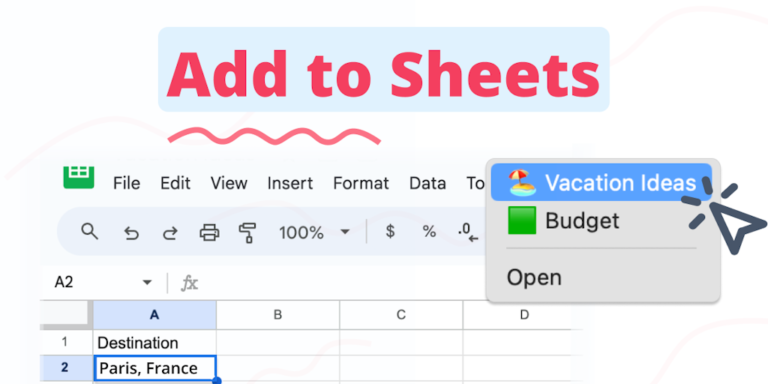Click the formula bar fx field
Screen dimensions: 768x384
point(333,283)
